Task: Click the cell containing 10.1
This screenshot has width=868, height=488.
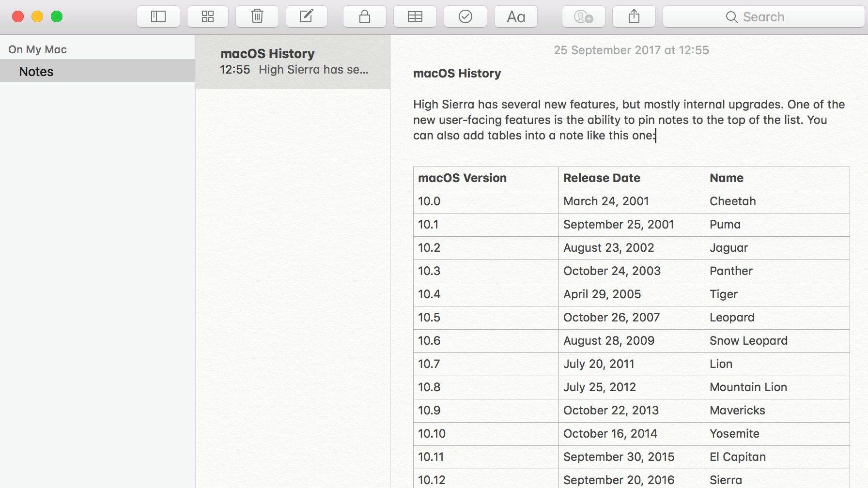Action: click(x=486, y=225)
